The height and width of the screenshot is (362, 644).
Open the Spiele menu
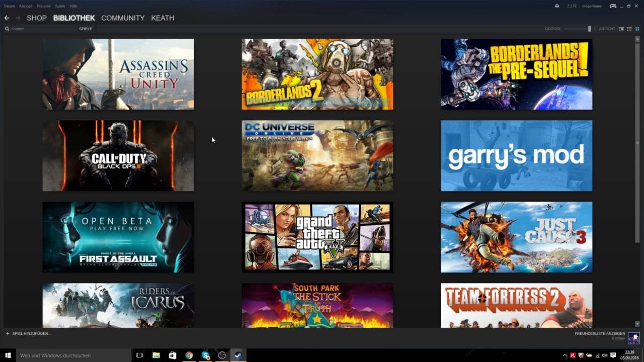coord(60,6)
